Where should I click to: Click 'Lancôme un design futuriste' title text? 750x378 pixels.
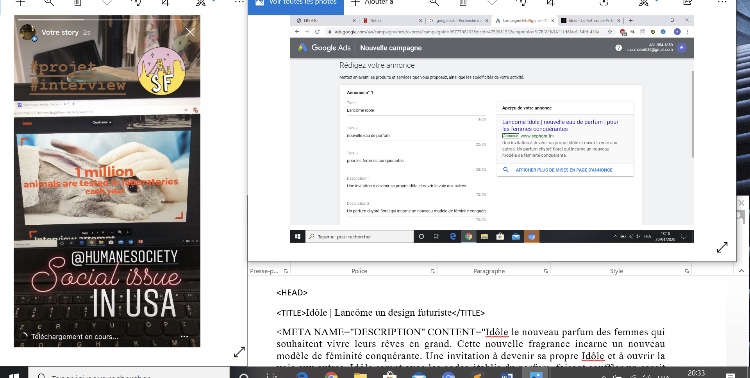point(393,313)
